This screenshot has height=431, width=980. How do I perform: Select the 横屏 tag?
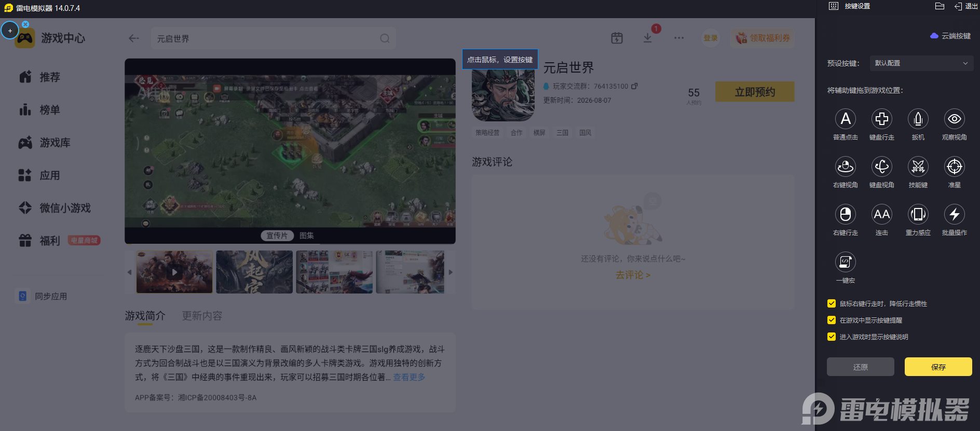(x=539, y=133)
